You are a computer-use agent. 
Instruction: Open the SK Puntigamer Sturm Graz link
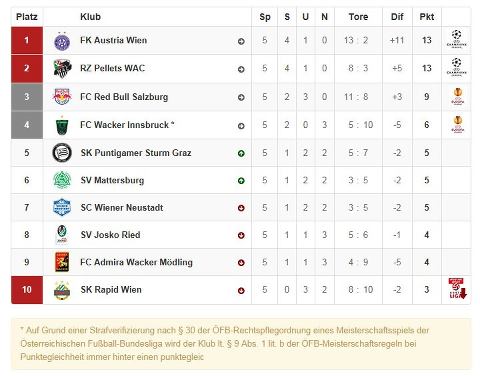click(136, 153)
